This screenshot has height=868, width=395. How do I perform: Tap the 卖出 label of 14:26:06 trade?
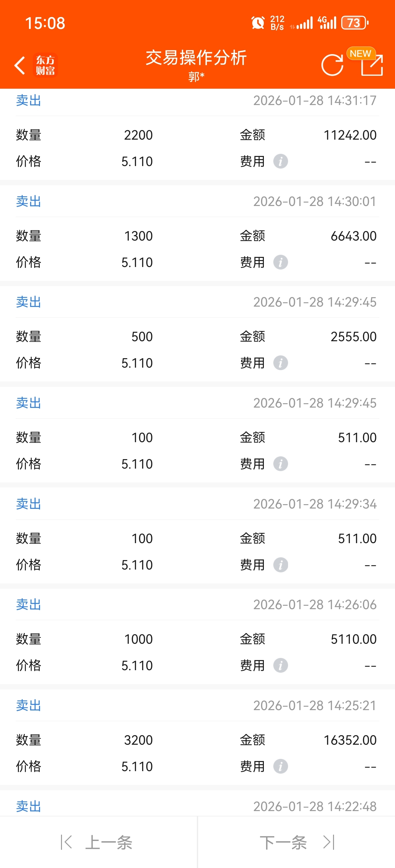coord(29,604)
